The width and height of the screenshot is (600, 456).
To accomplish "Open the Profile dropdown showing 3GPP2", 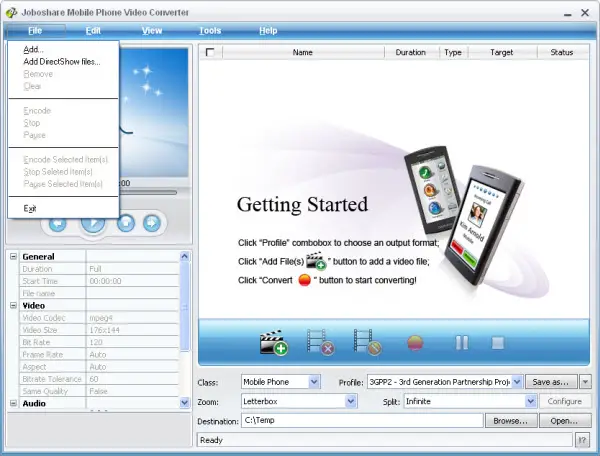I will [x=517, y=382].
